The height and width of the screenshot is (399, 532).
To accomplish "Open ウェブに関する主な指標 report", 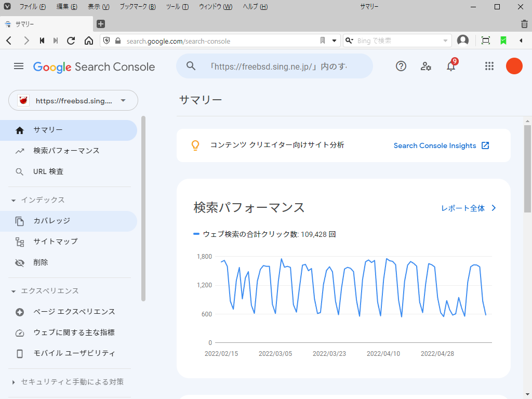I will pos(69,333).
